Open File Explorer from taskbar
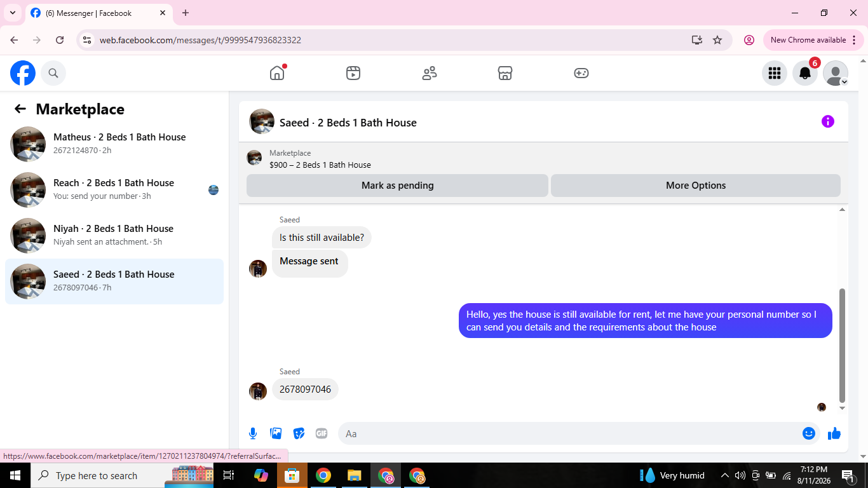868x488 pixels. tap(355, 475)
